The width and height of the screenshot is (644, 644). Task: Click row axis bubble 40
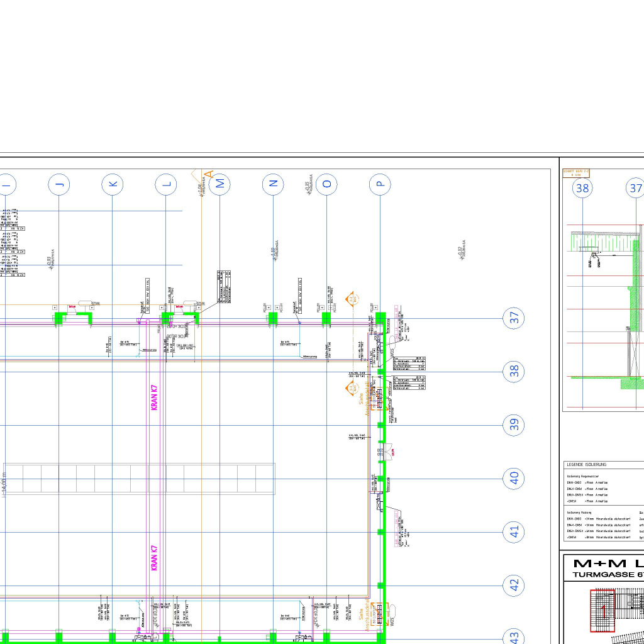[515, 479]
